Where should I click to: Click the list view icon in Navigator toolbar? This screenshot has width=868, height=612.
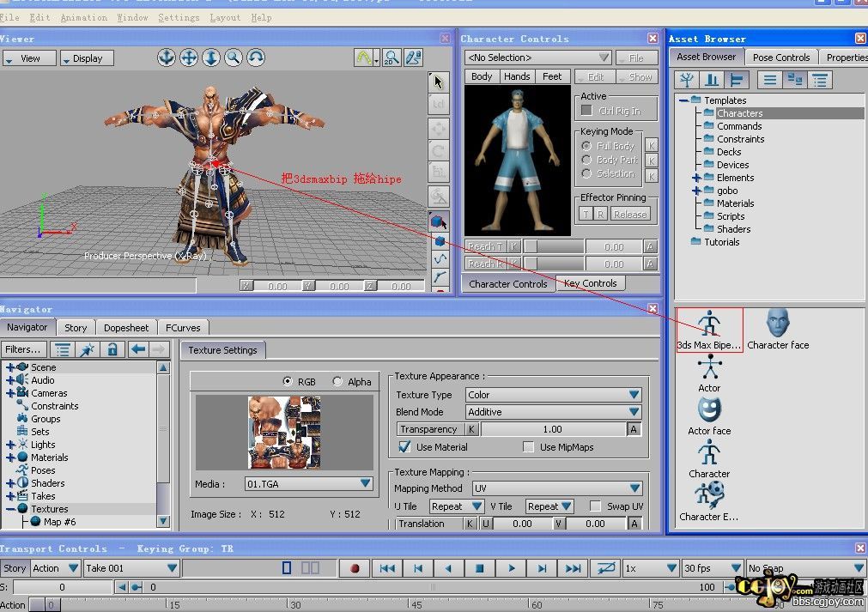pos(63,349)
